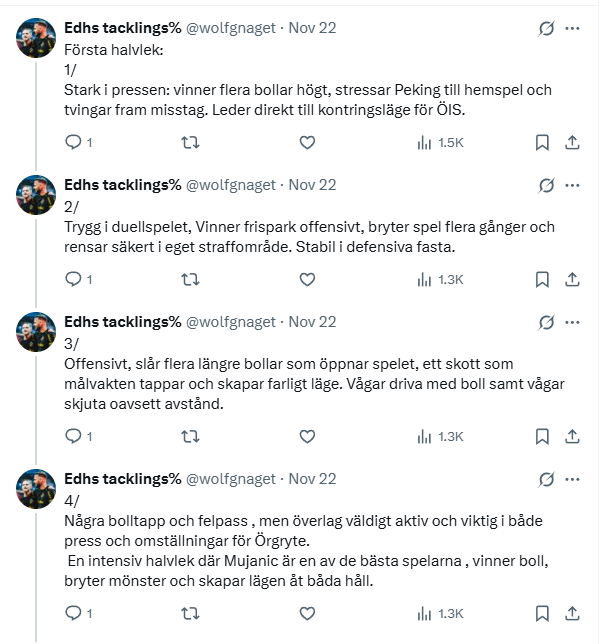Image resolution: width=609 pixels, height=644 pixels.
Task: Bookmark the tweet starting with 4/
Action: coord(542,613)
